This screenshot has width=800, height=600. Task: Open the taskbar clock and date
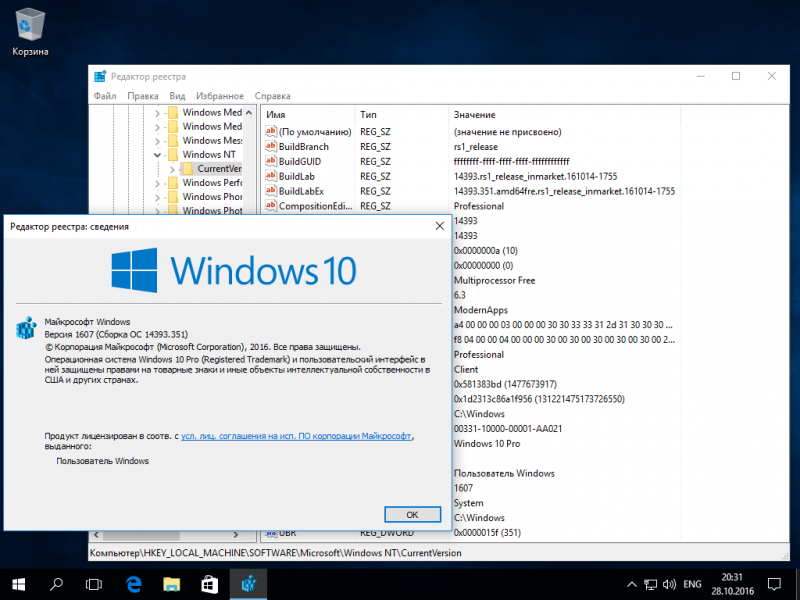pos(732,584)
